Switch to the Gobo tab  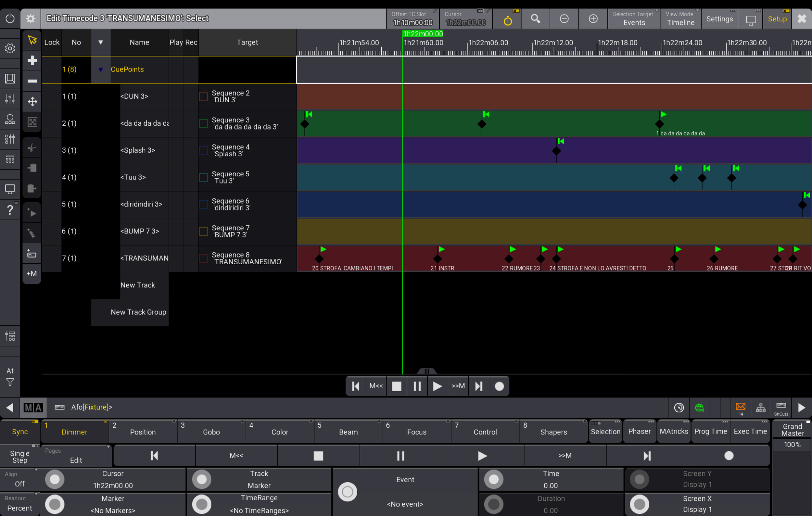coord(211,432)
